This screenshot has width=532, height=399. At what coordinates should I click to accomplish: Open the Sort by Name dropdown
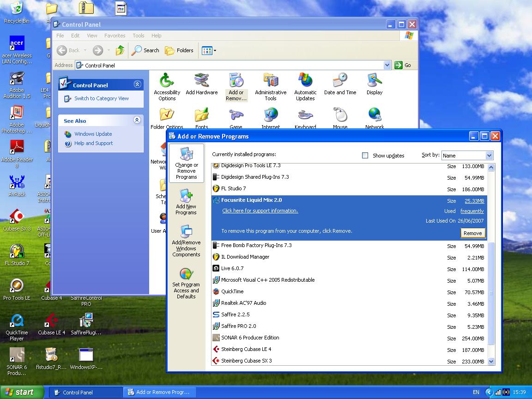coord(467,155)
